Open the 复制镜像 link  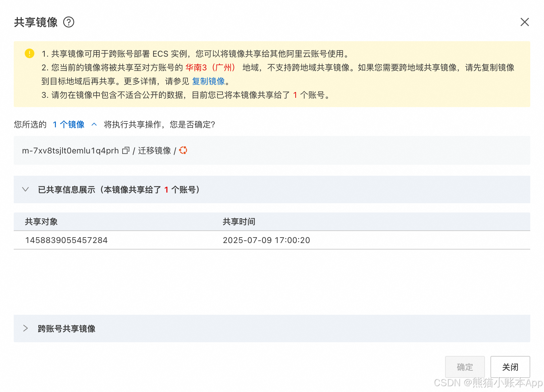pos(208,81)
